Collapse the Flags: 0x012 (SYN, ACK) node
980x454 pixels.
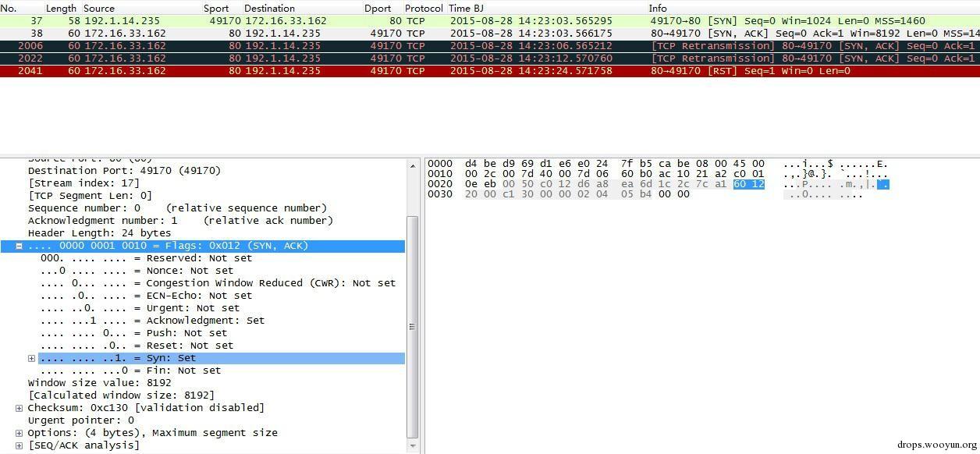tap(19, 246)
